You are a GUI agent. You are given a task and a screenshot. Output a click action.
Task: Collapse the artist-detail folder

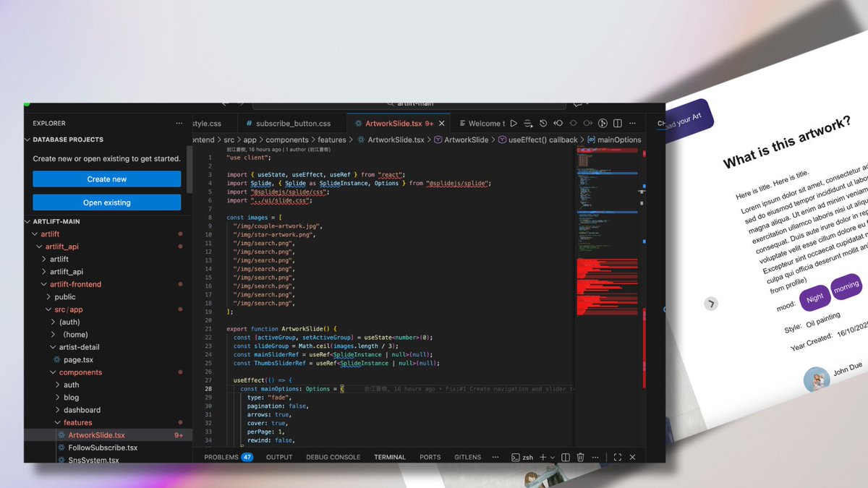[x=53, y=347]
